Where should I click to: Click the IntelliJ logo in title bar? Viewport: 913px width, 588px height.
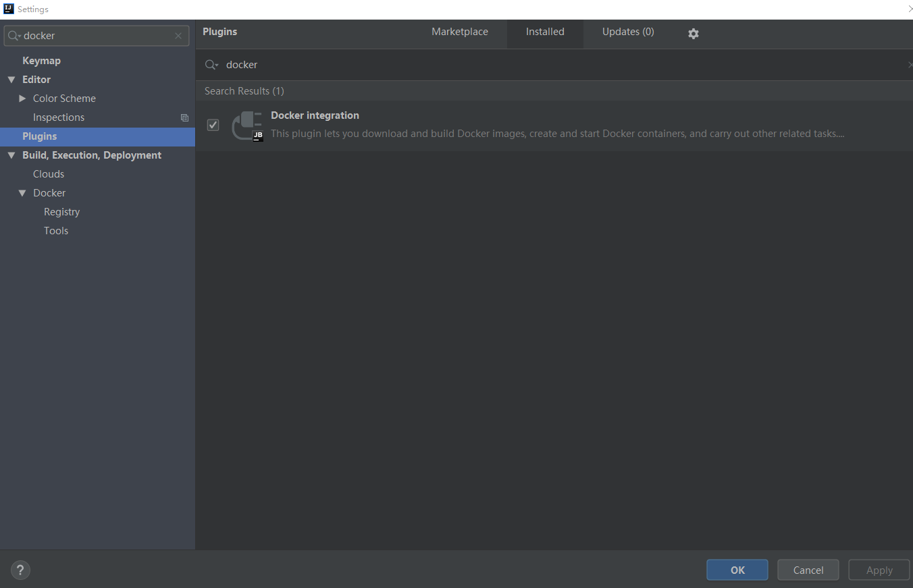(x=9, y=9)
